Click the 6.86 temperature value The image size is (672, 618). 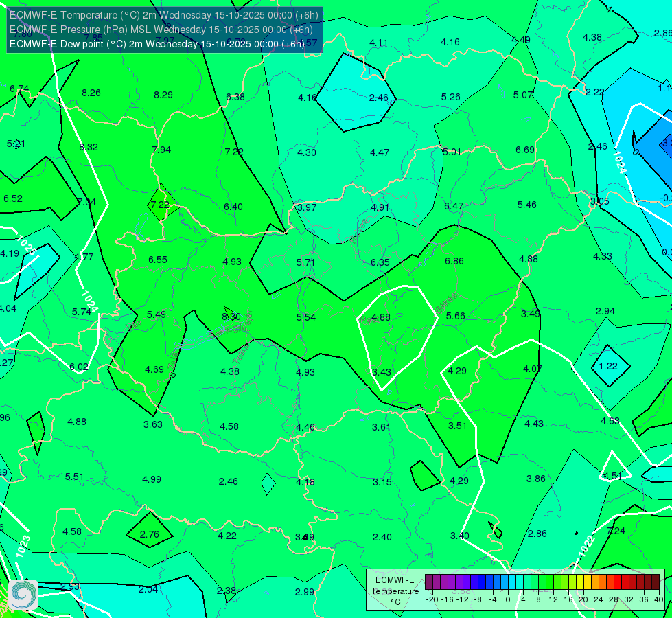454,261
